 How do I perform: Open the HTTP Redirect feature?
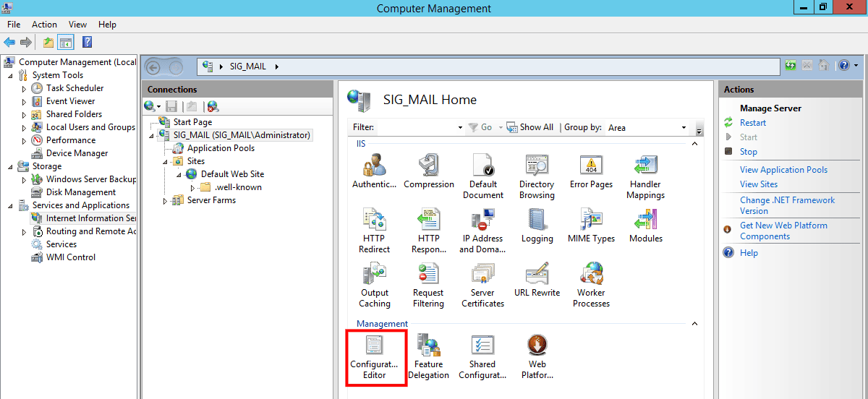tap(375, 231)
